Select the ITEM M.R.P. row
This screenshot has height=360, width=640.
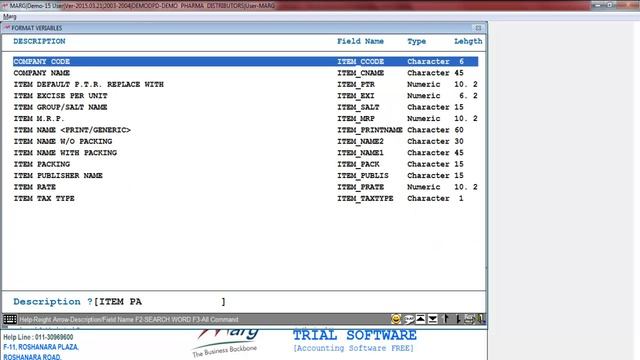245,118
